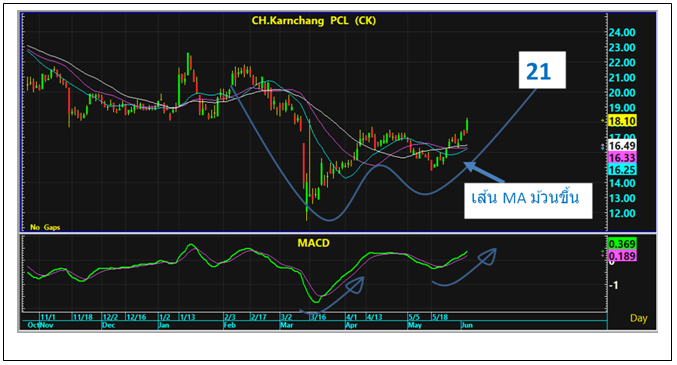This screenshot has height=365, width=677.
Task: Click the 4/13 date on time axis
Action: [374, 317]
